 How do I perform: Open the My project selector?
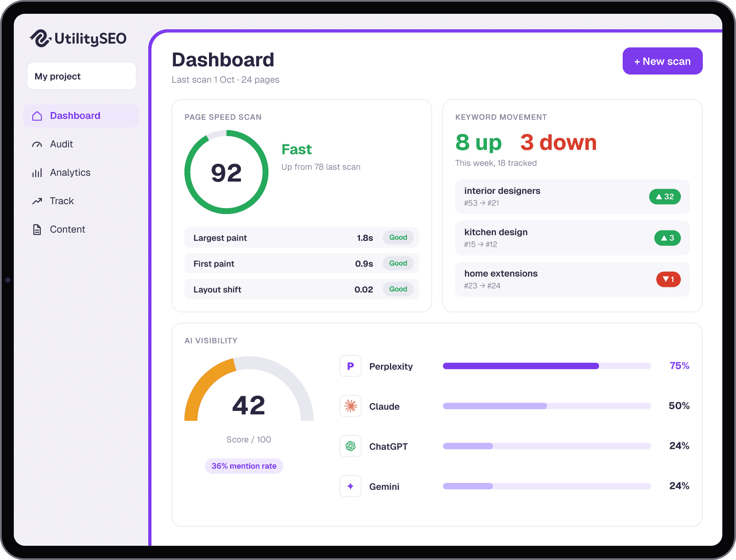click(x=82, y=76)
